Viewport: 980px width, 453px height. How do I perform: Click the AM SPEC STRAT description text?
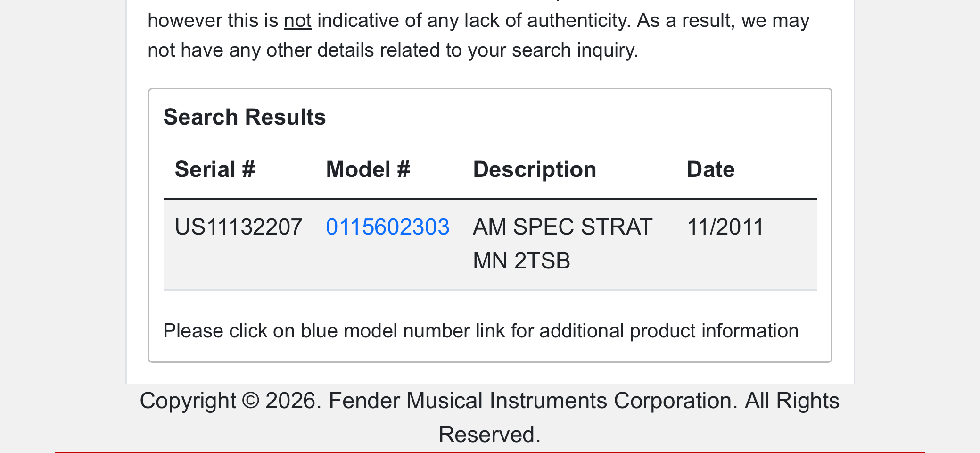[562, 227]
